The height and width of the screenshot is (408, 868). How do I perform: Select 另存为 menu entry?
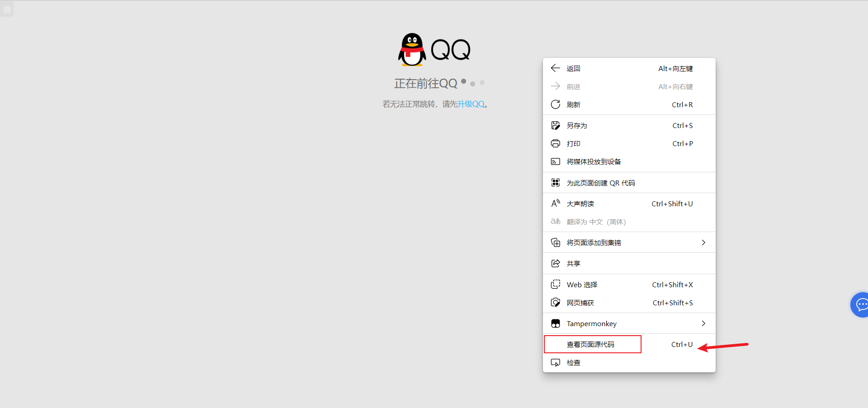[629, 125]
